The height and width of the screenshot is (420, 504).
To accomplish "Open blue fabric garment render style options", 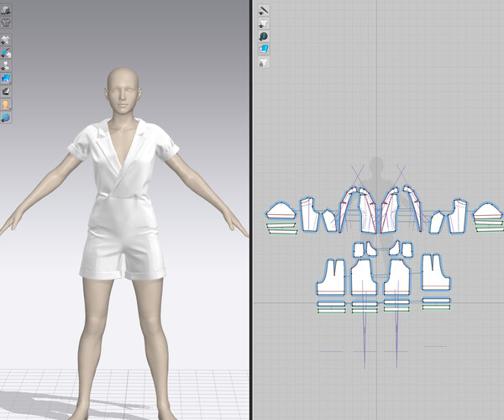I will (x=6, y=78).
